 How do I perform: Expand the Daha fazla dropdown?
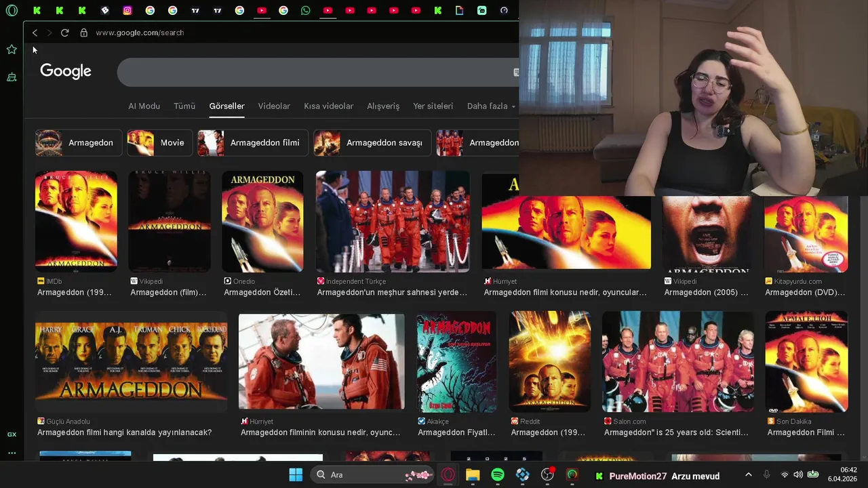pyautogui.click(x=491, y=106)
